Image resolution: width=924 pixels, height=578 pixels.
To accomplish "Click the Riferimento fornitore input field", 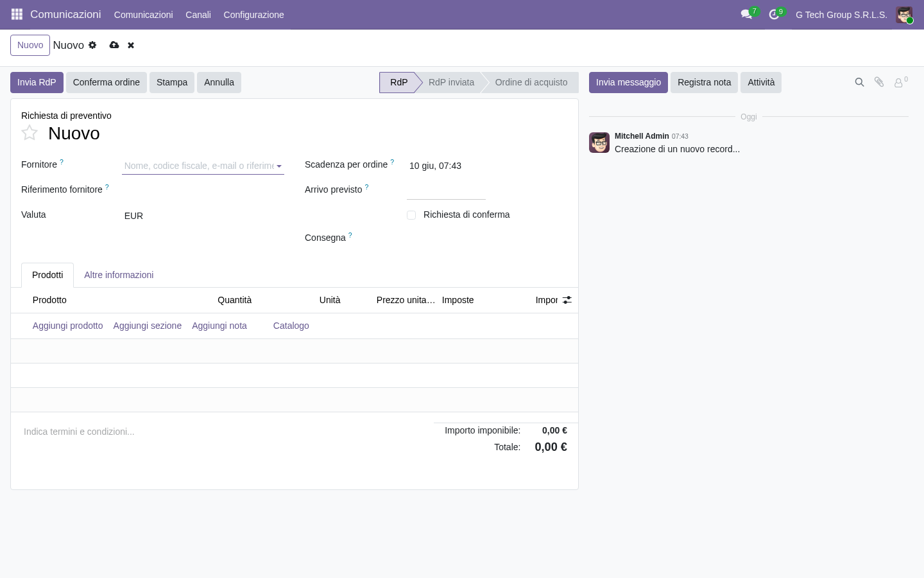I will click(203, 191).
